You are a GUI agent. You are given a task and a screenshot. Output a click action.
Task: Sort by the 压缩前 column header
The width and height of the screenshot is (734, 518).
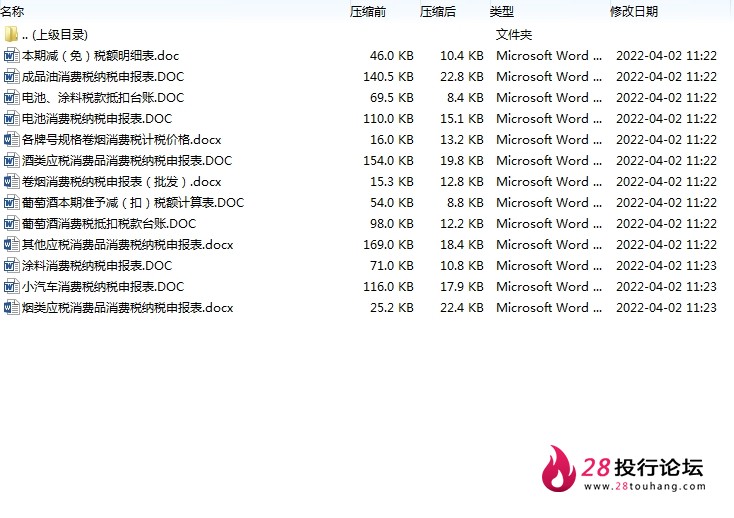367,11
